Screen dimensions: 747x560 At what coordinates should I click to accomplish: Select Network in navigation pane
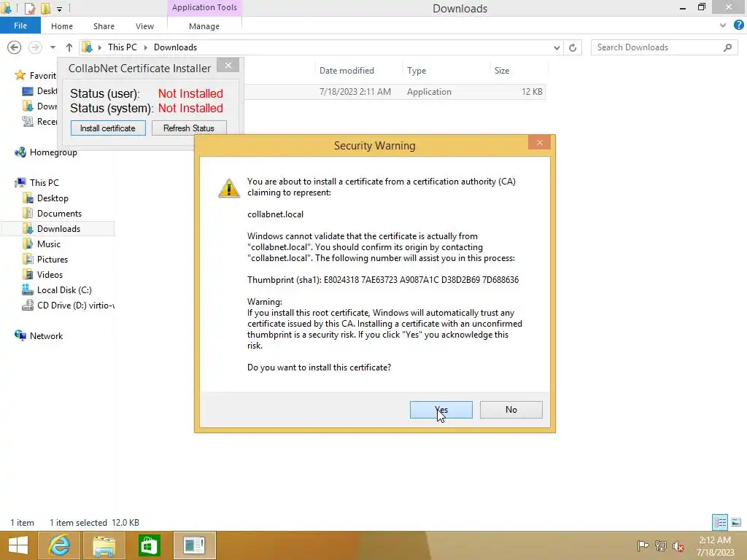point(46,335)
